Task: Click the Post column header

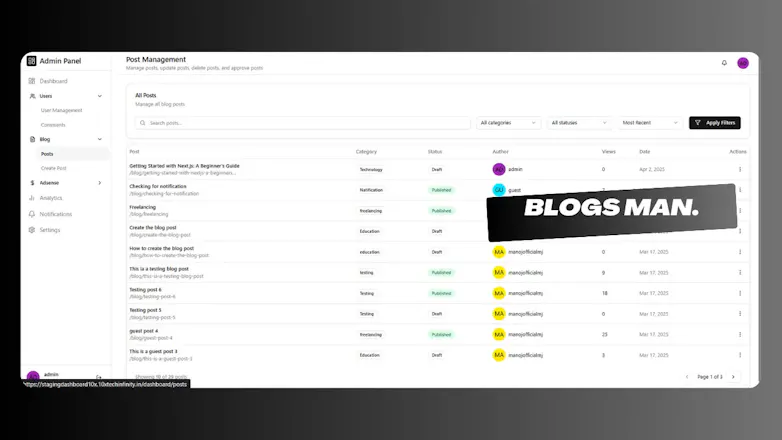Action: (134, 152)
